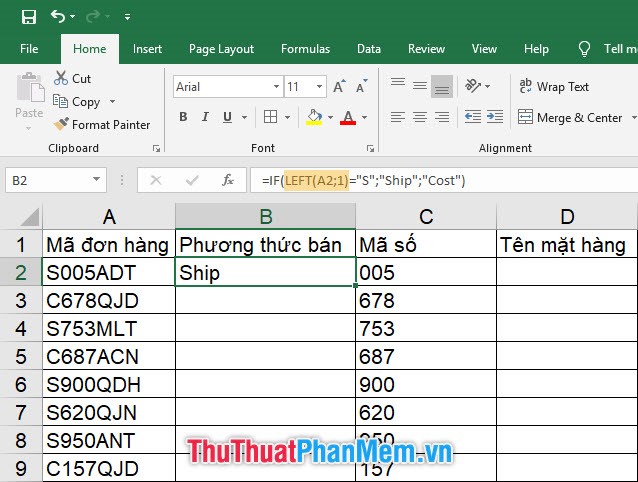Open the Borders dropdown arrow
The width and height of the screenshot is (638, 482).
[x=287, y=118]
